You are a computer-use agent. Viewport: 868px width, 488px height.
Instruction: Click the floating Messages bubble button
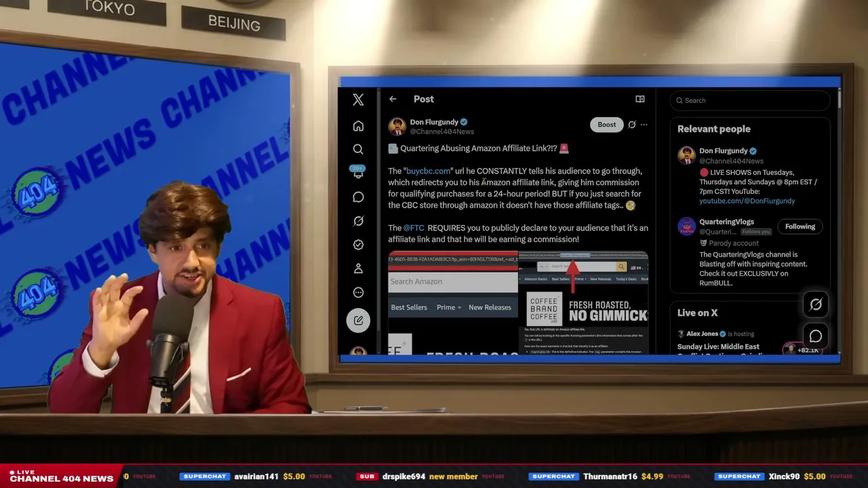coord(816,336)
